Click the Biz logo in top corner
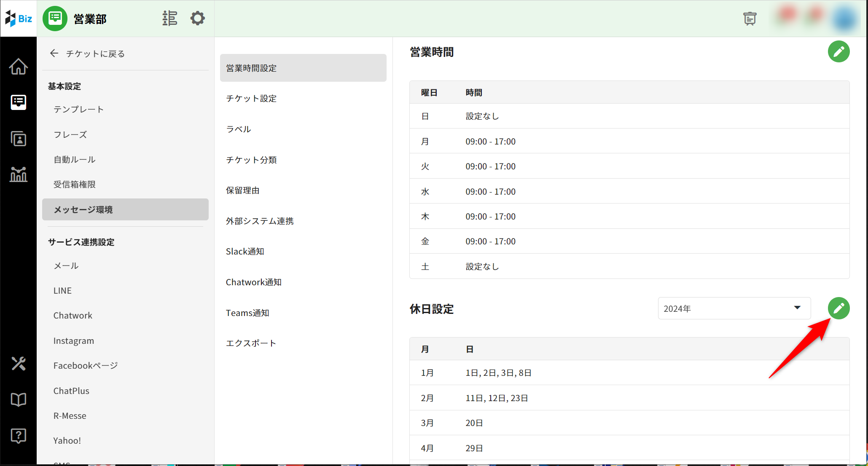Screen dimensions: 868x466 pos(19,19)
